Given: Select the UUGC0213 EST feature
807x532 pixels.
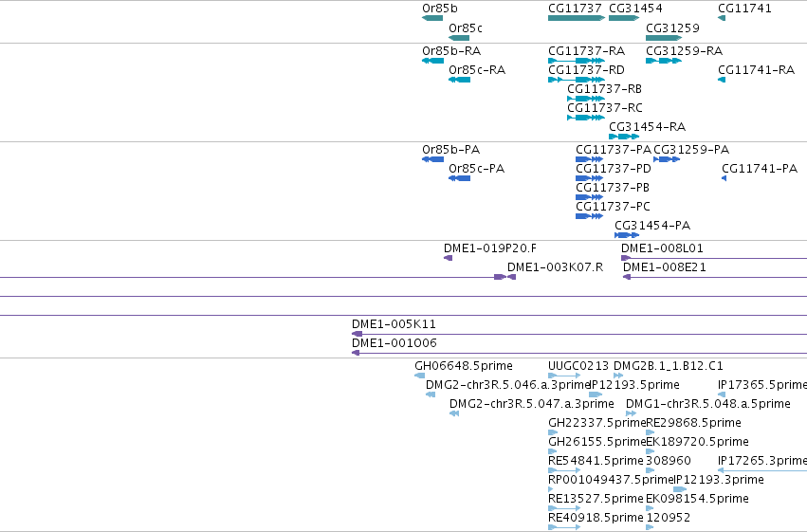Looking at the screenshot, I should [564, 376].
